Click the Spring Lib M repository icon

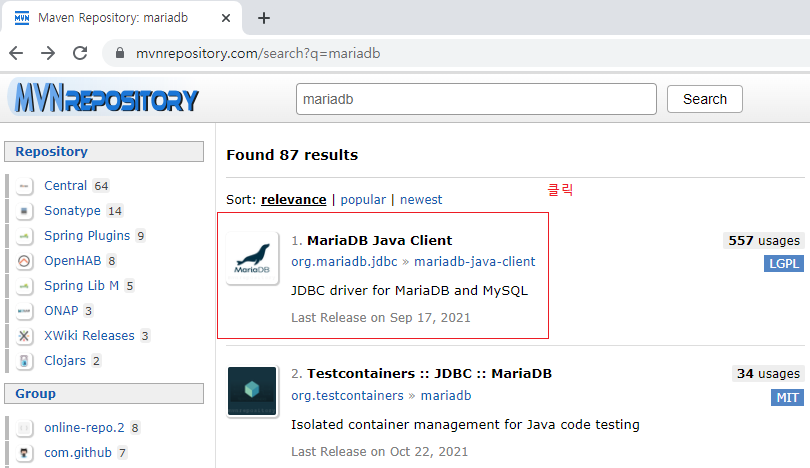coord(24,286)
